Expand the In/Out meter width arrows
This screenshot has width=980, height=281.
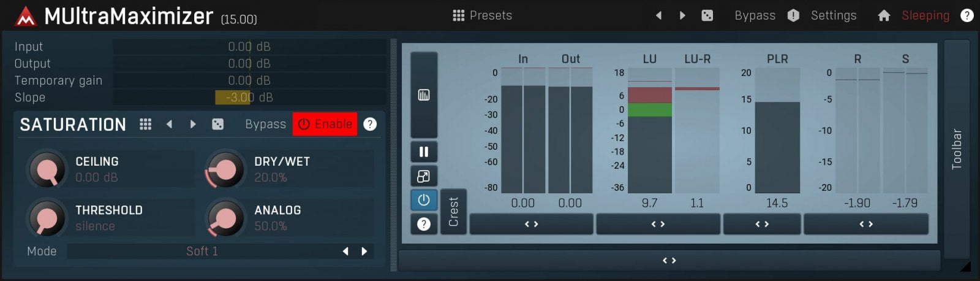pyautogui.click(x=531, y=225)
